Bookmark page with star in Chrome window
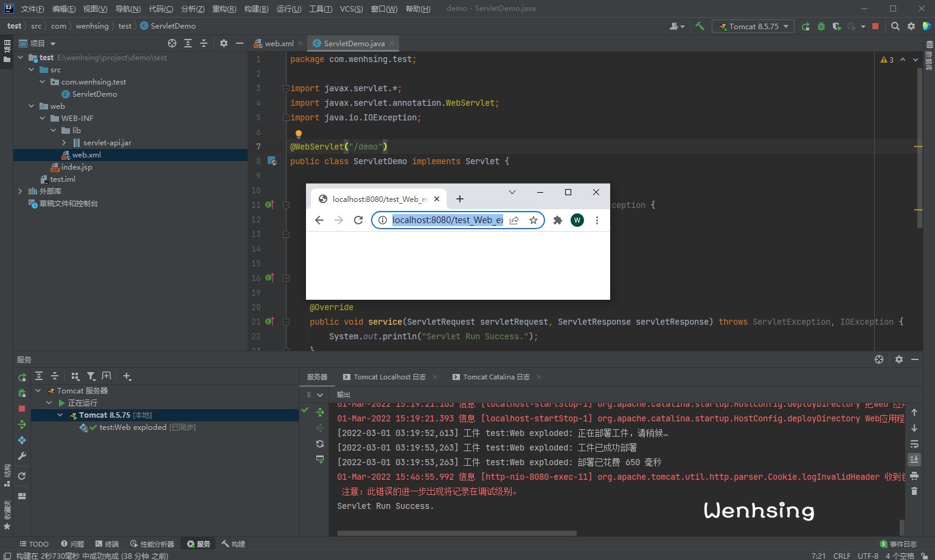 [x=534, y=220]
